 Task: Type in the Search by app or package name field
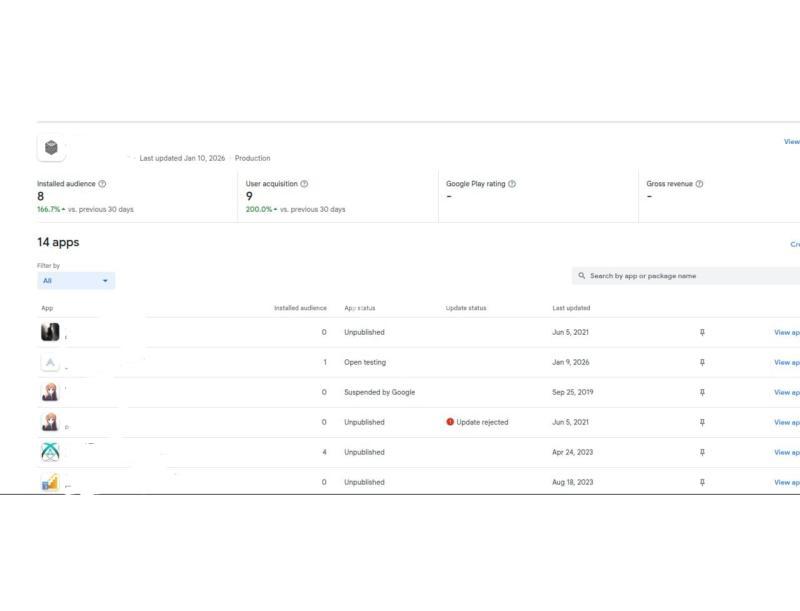click(x=690, y=276)
